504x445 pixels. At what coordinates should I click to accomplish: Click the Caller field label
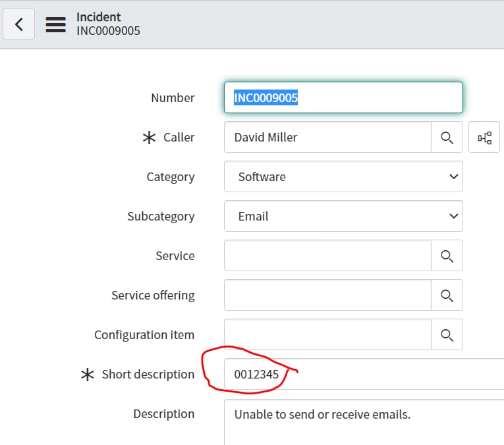point(179,138)
